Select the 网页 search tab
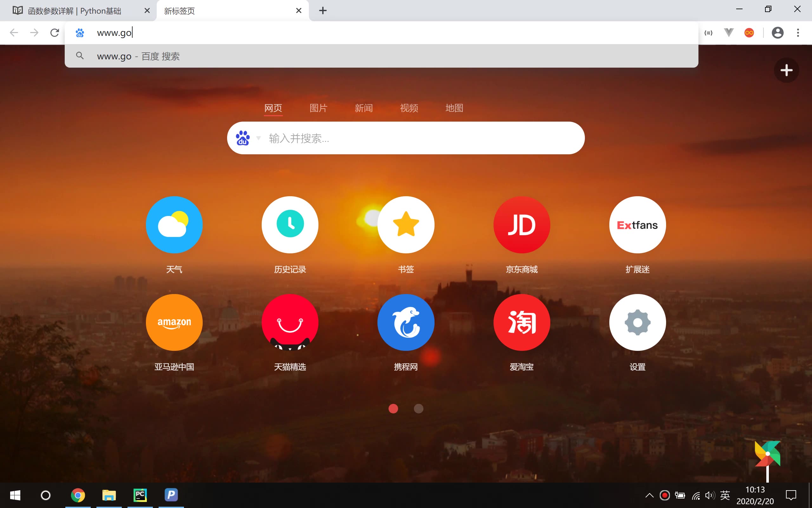The image size is (812, 508). (x=273, y=108)
